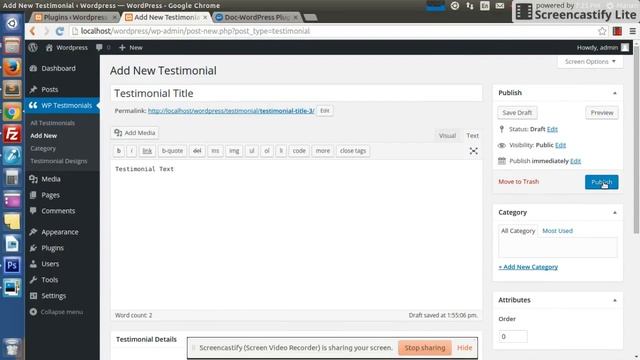This screenshot has height=360, width=640.
Task: Open the New dropdown in admin bar
Action: tap(131, 47)
